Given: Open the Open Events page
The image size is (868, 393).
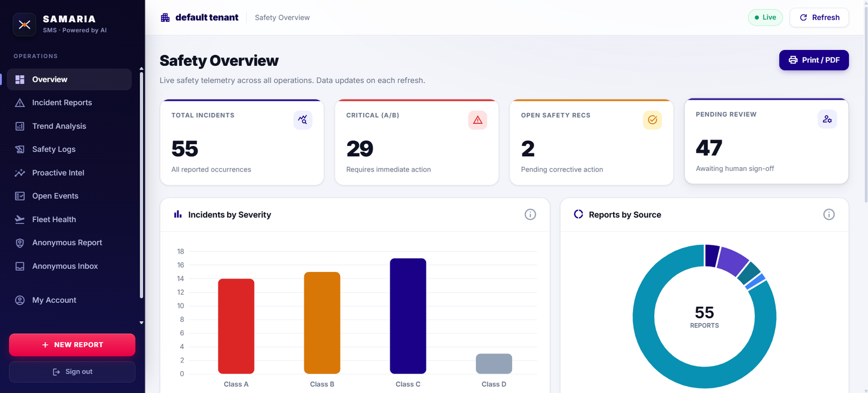Looking at the screenshot, I should pos(69,196).
